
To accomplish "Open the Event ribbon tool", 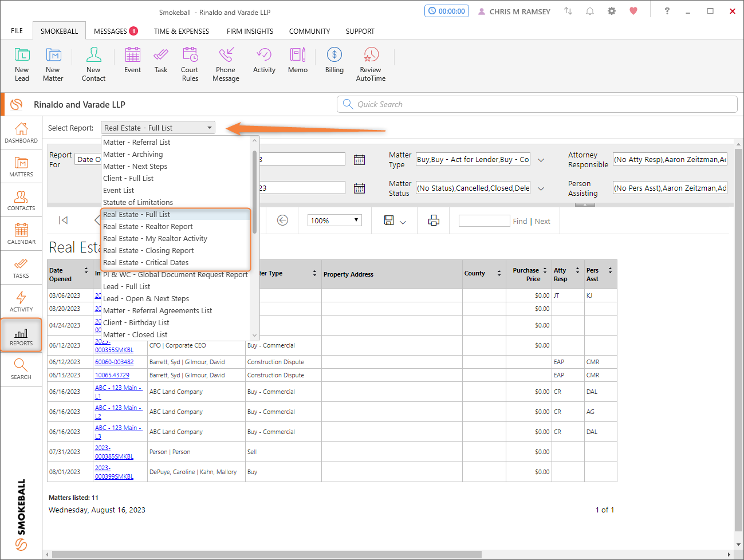I will tap(132, 60).
